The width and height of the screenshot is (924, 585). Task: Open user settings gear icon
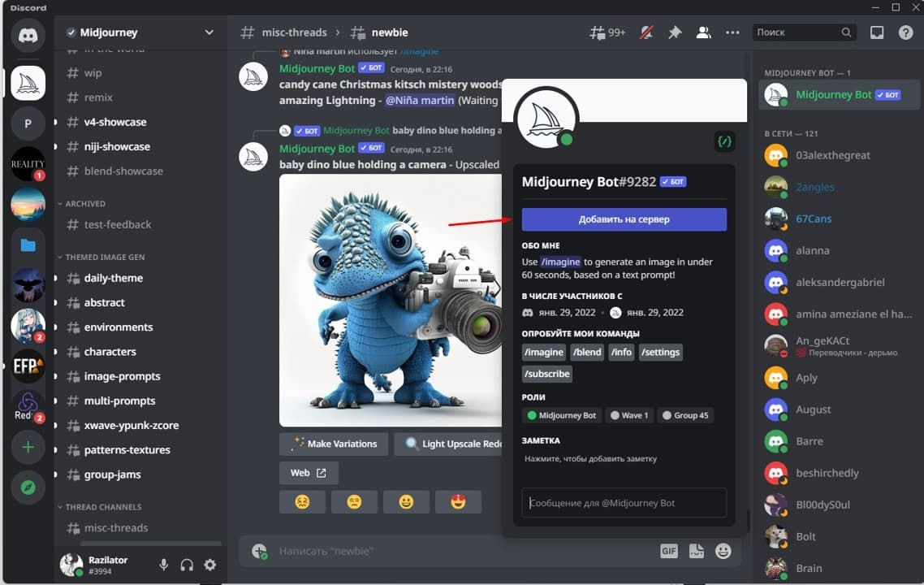209,565
